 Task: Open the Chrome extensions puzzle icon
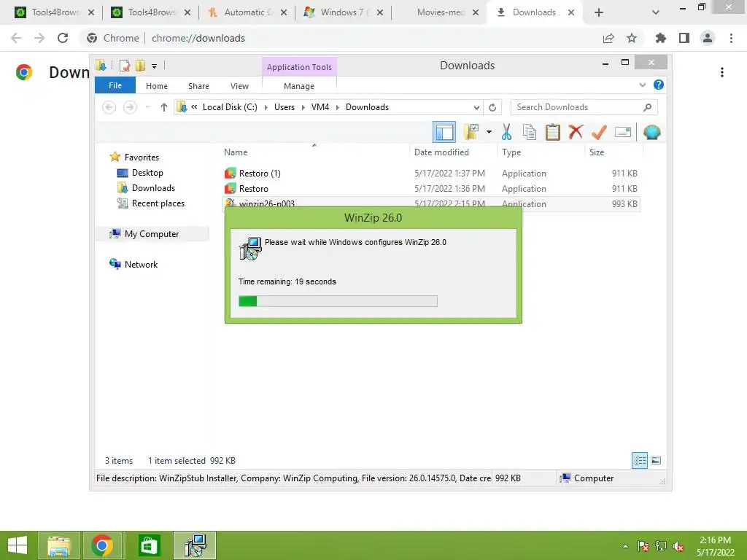pos(660,38)
